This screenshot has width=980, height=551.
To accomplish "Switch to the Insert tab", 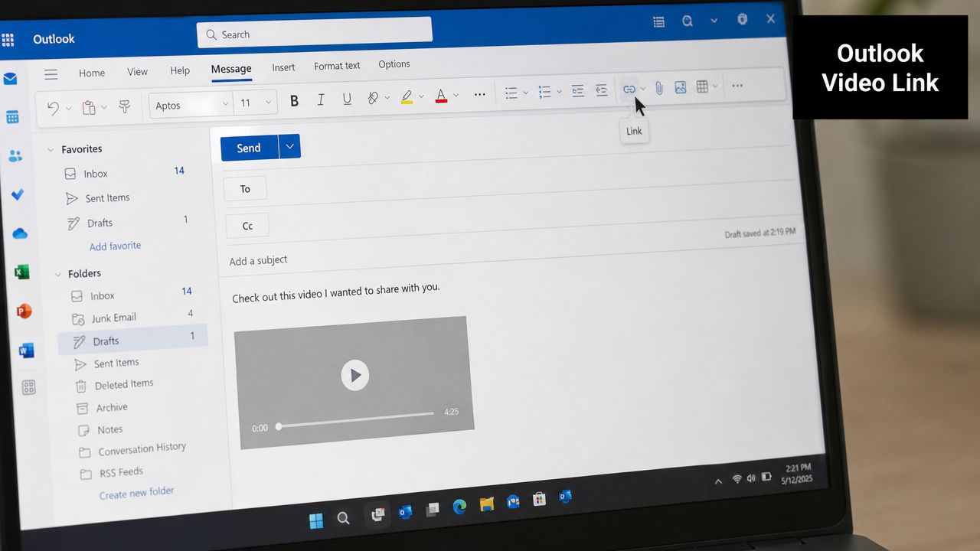I will (283, 67).
